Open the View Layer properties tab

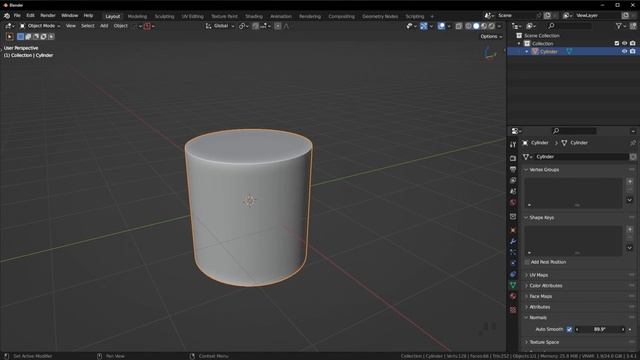pos(513,180)
